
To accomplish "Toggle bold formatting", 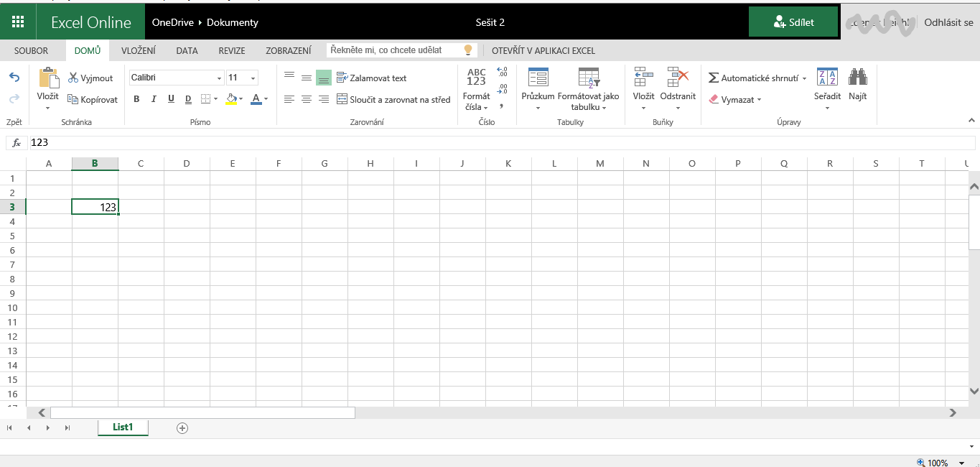I will [x=136, y=99].
